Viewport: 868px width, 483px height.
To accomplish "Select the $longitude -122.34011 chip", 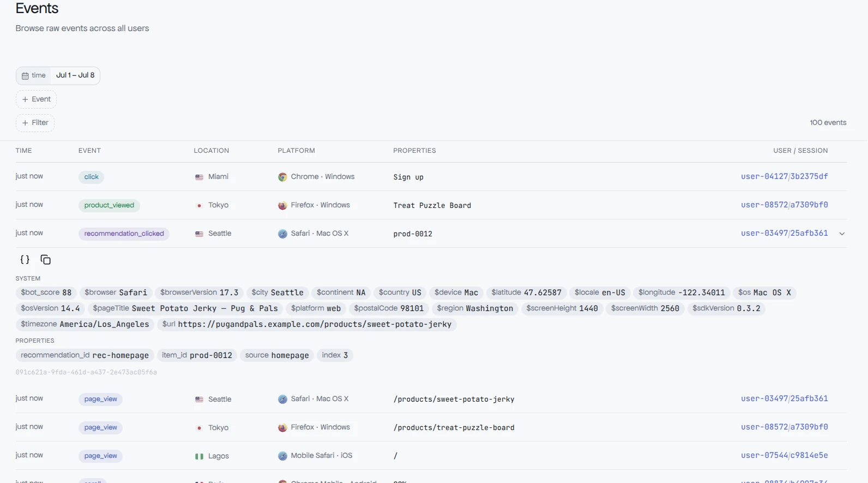I will click(682, 293).
